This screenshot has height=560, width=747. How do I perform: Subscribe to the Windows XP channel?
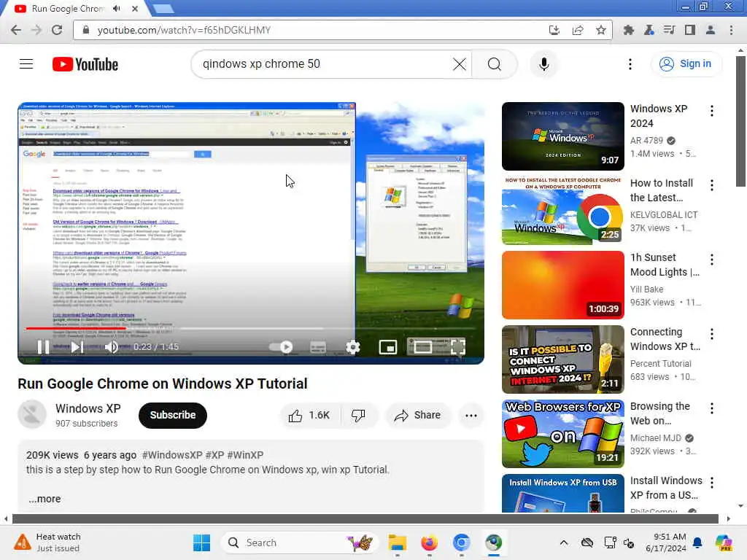172,415
